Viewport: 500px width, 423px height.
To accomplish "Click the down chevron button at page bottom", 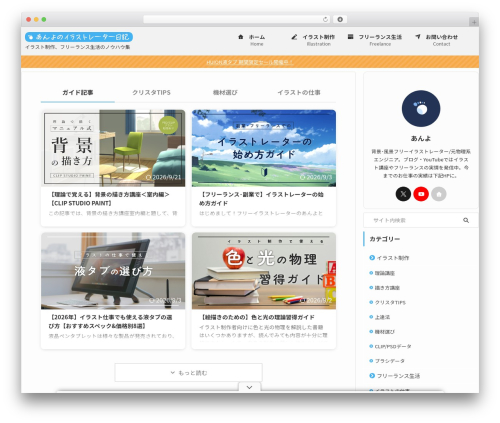I will 249,387.
